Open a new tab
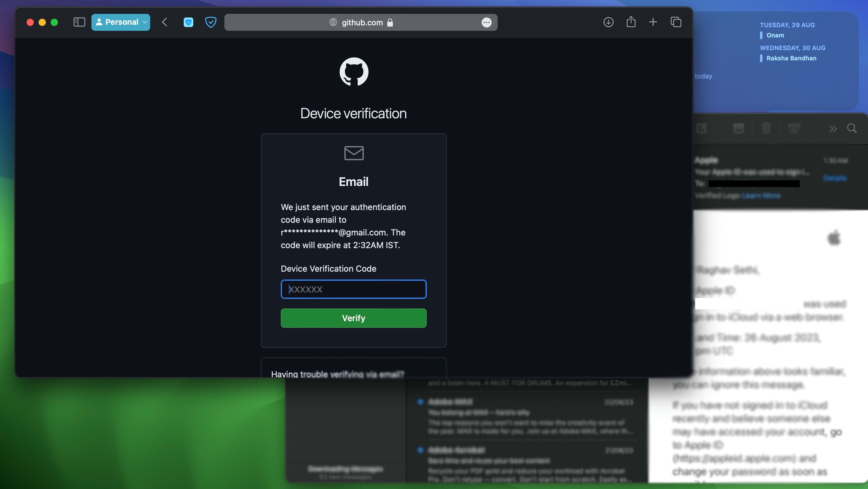Viewport: 868px width, 489px height. click(x=653, y=22)
